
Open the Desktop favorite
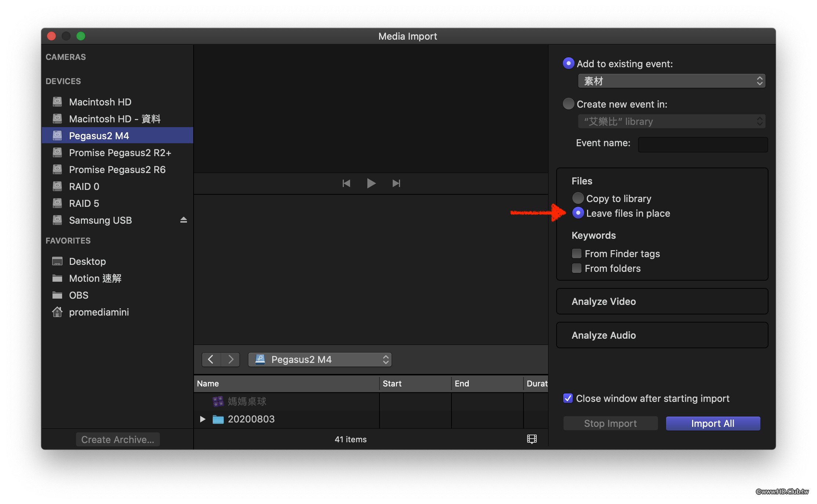pyautogui.click(x=118, y=261)
